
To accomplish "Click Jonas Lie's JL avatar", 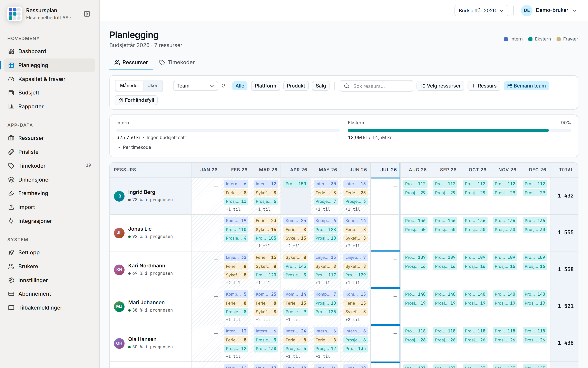I will tap(119, 233).
